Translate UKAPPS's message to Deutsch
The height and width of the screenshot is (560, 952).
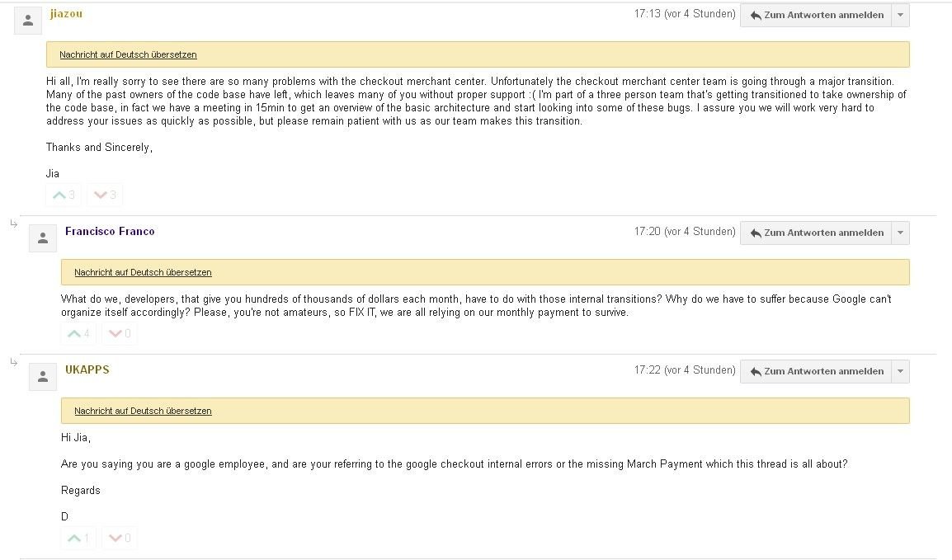coord(143,411)
